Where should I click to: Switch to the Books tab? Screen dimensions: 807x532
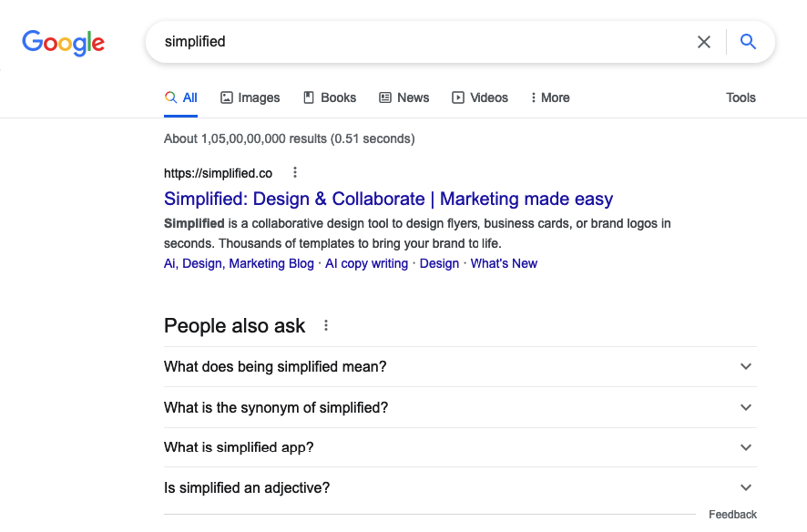(x=330, y=97)
